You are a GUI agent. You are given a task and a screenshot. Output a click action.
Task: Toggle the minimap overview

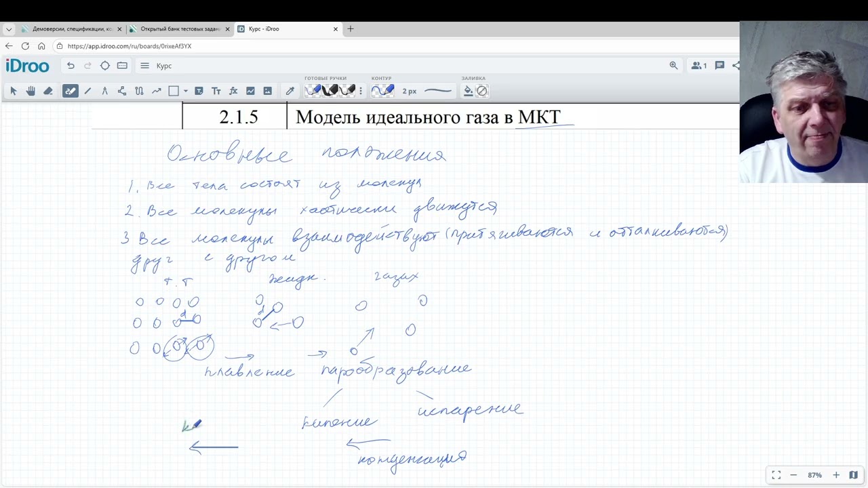pos(854,475)
